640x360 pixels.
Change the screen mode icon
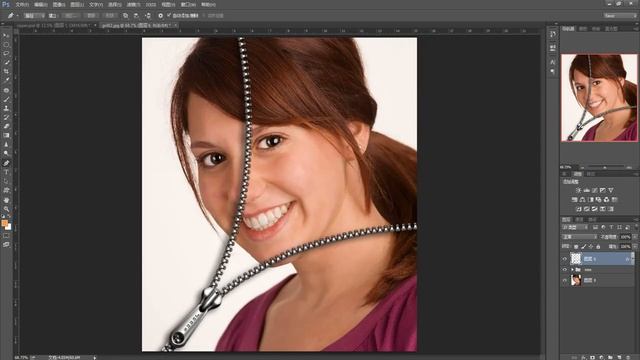6,245
